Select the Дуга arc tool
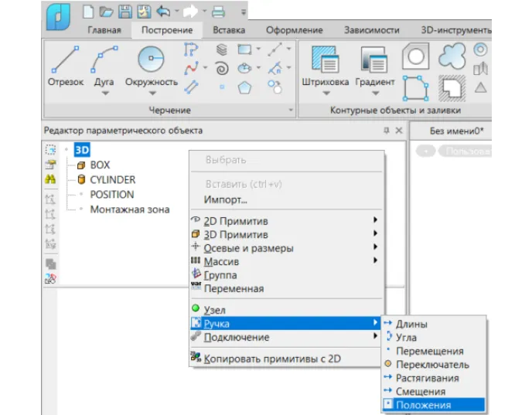Screen dimensions: 532x415 click(104, 67)
